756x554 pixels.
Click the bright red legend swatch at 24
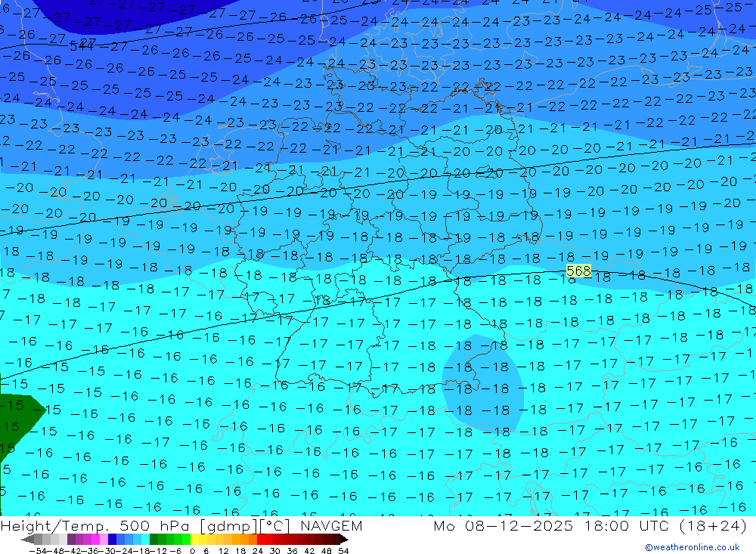(261, 539)
